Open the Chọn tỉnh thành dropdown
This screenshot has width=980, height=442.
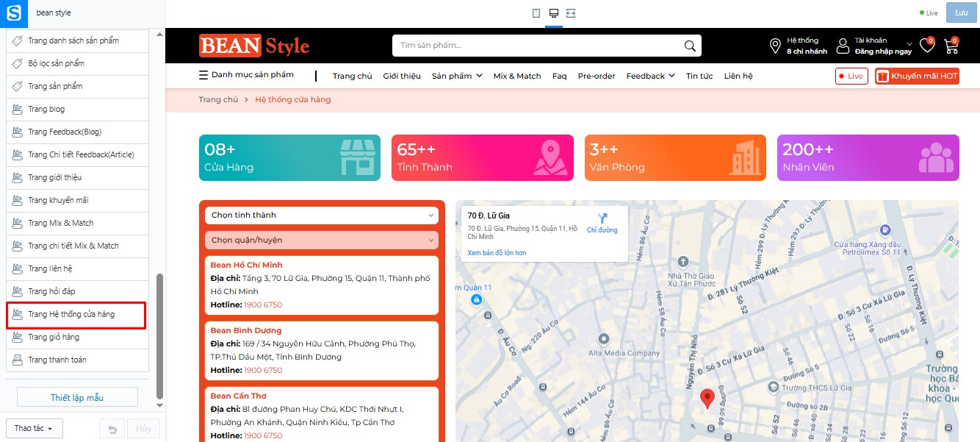coord(322,215)
